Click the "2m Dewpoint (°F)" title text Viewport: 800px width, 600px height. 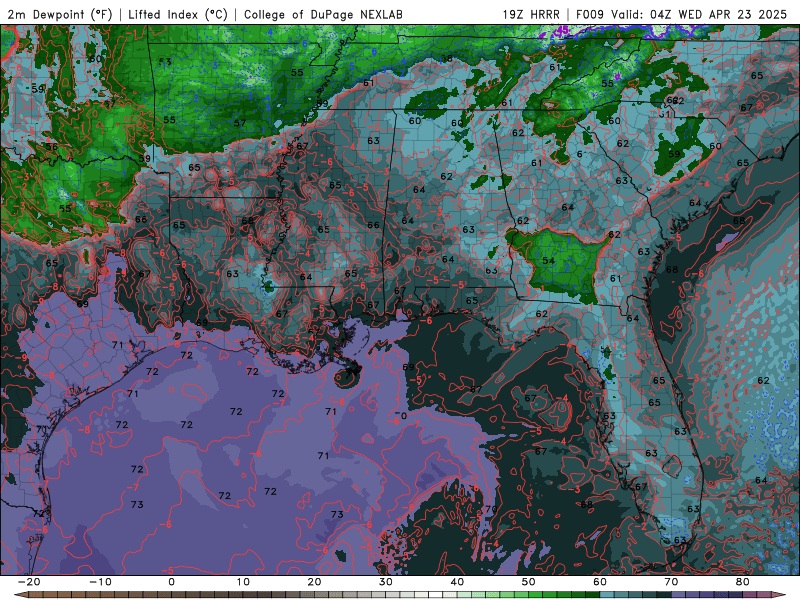[x=60, y=14]
